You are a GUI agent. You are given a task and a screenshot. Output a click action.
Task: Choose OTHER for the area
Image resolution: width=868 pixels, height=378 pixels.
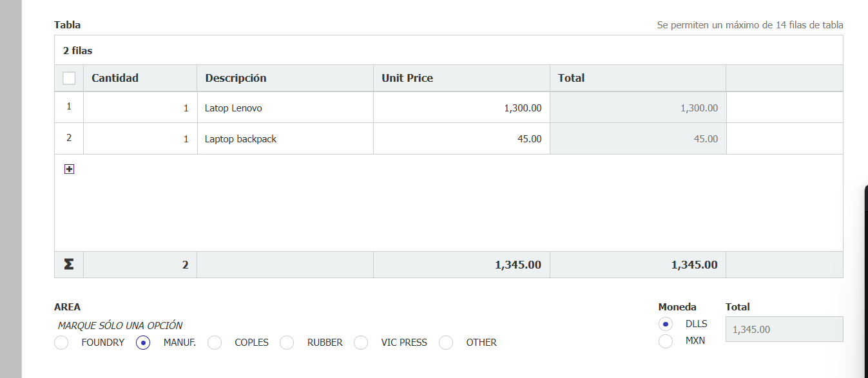click(x=446, y=343)
